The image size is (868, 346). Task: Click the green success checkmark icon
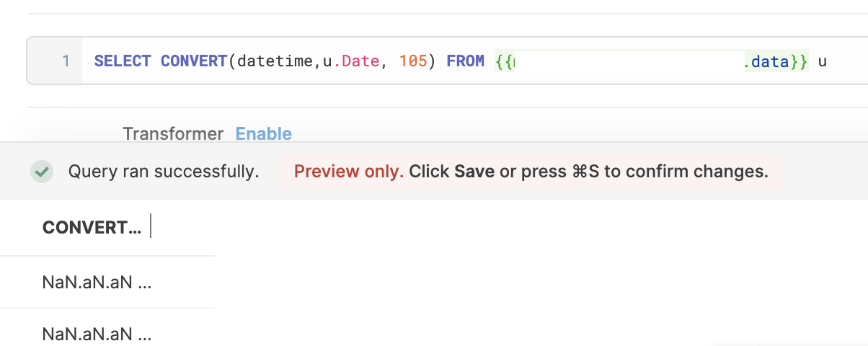42,172
